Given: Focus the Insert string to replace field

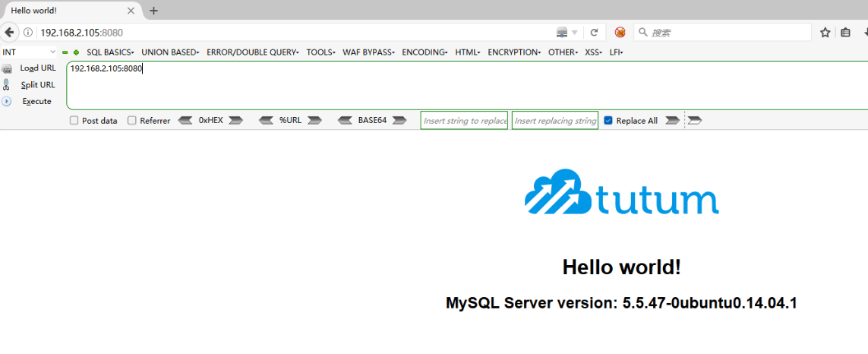Looking at the screenshot, I should coord(464,120).
